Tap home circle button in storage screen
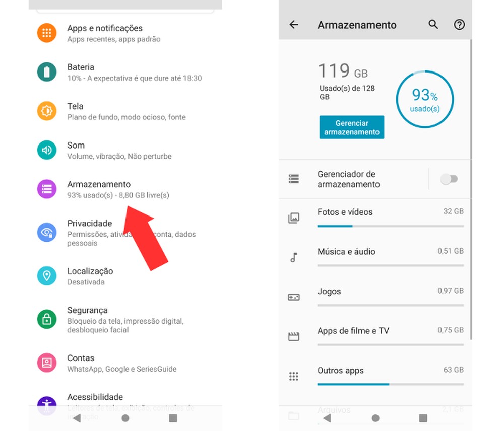The height and width of the screenshot is (431, 504). tap(375, 418)
